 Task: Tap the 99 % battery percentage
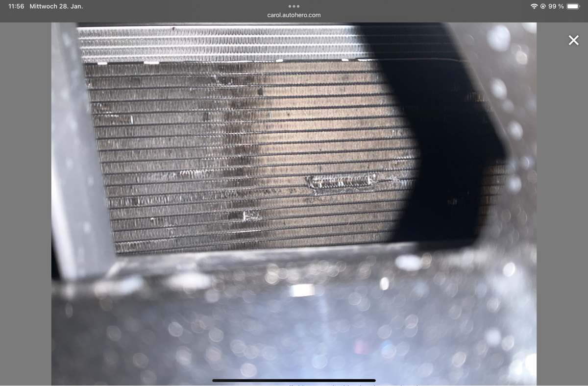click(556, 6)
